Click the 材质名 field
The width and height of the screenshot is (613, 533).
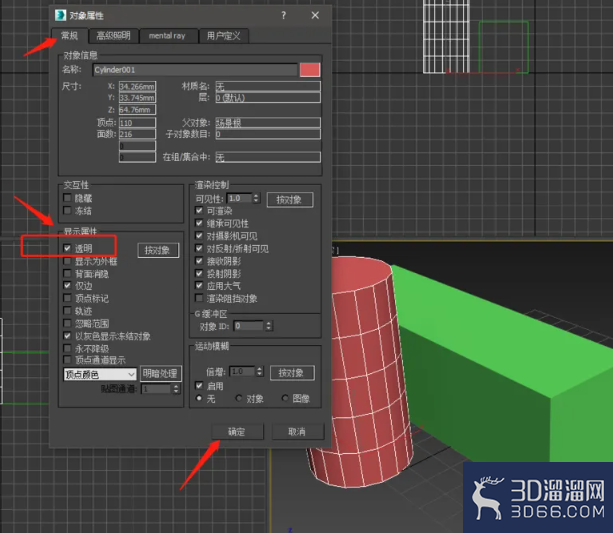[x=268, y=86]
